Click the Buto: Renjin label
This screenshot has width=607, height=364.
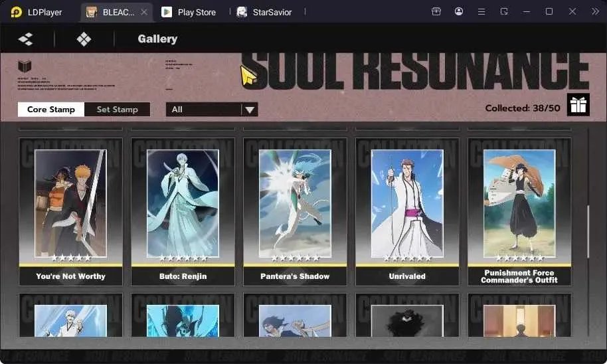coord(183,276)
